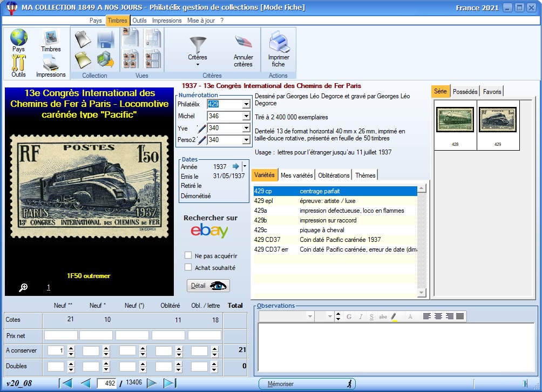542x392 pixels.
Task: Click the magnifier zoom icon under stamp
Action: (23, 287)
